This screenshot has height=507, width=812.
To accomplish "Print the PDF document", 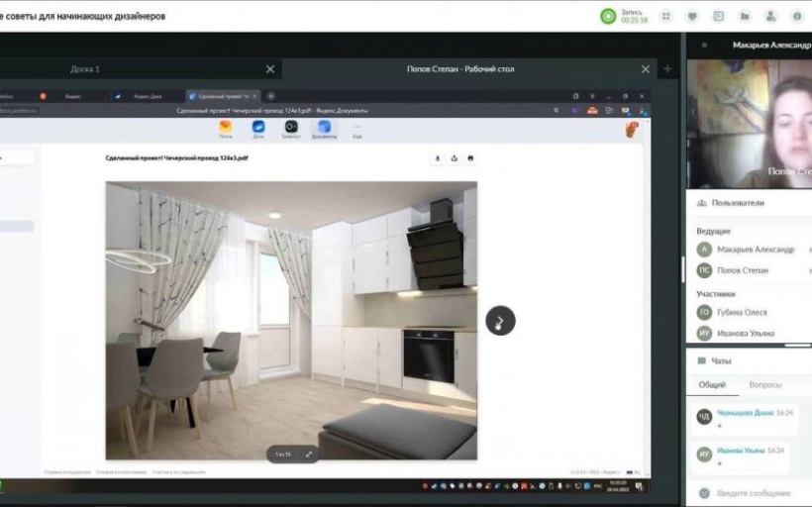I will [470, 158].
